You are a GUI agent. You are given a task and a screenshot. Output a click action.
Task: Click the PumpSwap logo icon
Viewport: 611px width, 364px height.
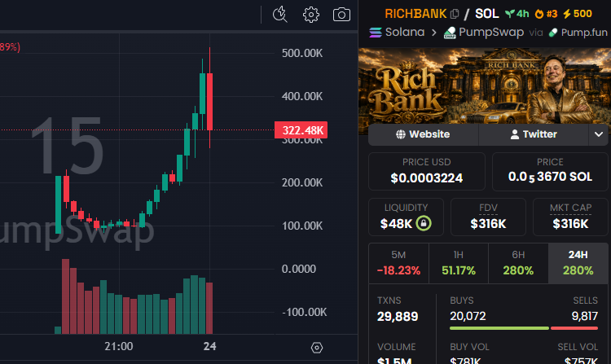pos(450,33)
